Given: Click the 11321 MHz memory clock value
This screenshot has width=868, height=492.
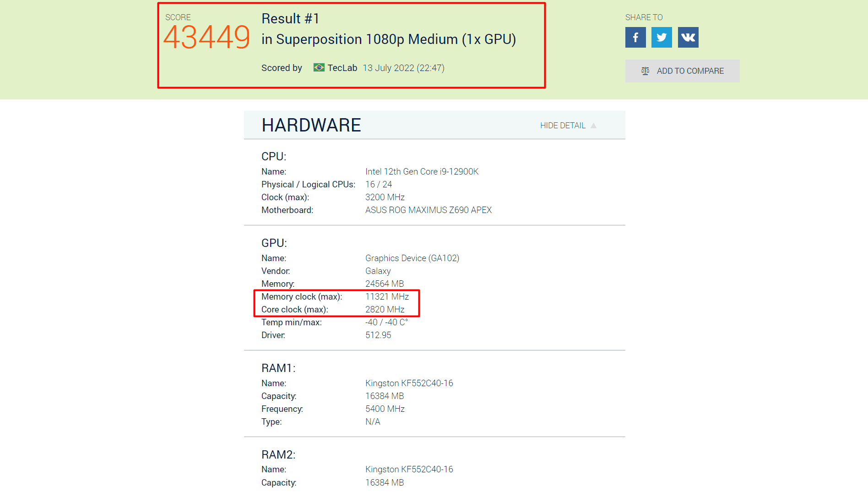Looking at the screenshot, I should pyautogui.click(x=387, y=297).
